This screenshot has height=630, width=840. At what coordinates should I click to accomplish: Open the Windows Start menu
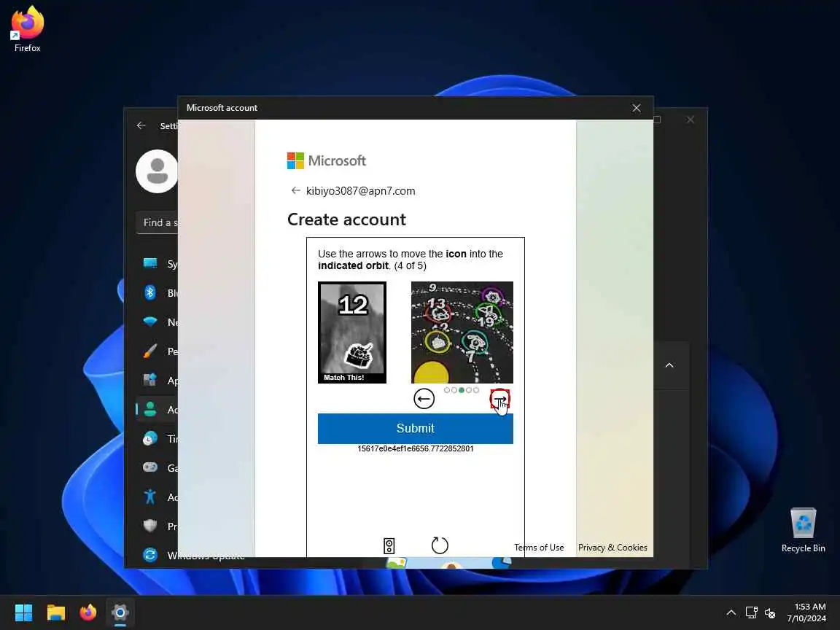click(x=23, y=612)
